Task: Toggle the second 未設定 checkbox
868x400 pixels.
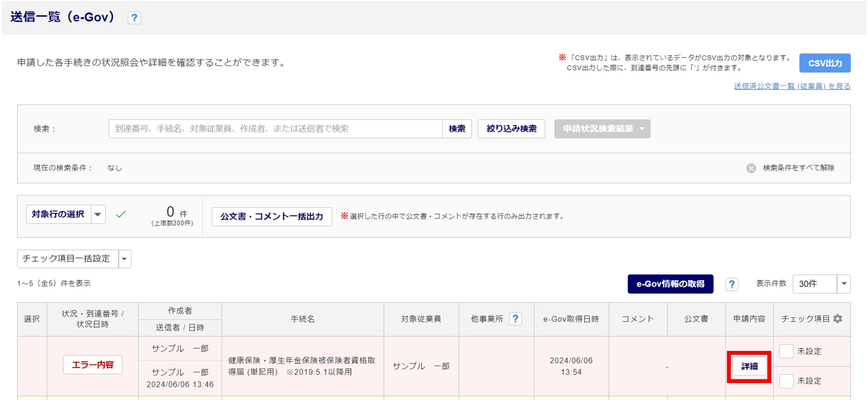Action: pyautogui.click(x=786, y=381)
